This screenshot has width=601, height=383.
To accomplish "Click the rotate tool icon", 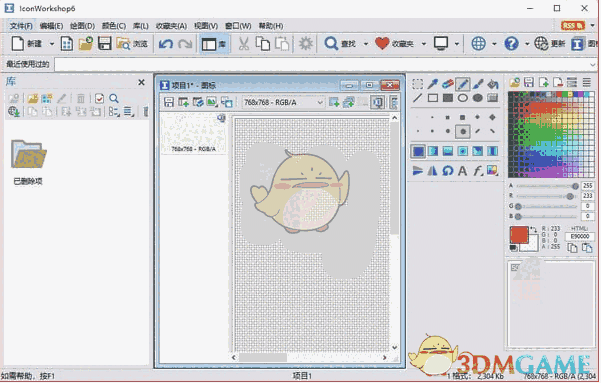I will tap(448, 170).
